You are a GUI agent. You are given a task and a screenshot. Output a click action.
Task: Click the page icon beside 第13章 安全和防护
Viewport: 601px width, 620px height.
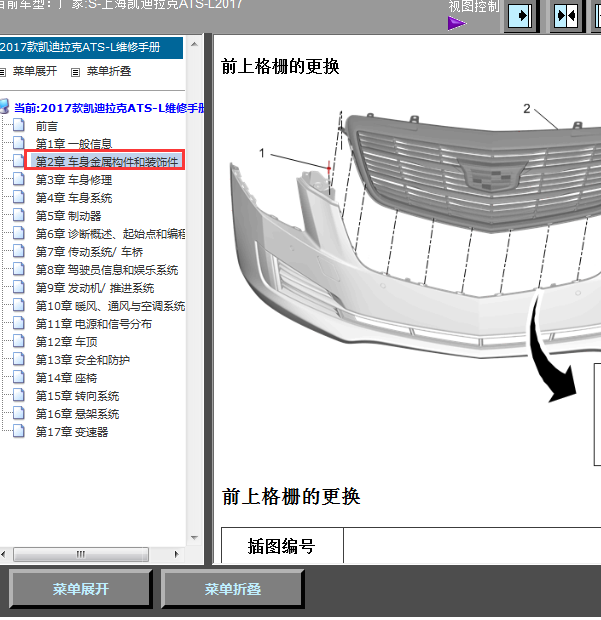coord(19,359)
